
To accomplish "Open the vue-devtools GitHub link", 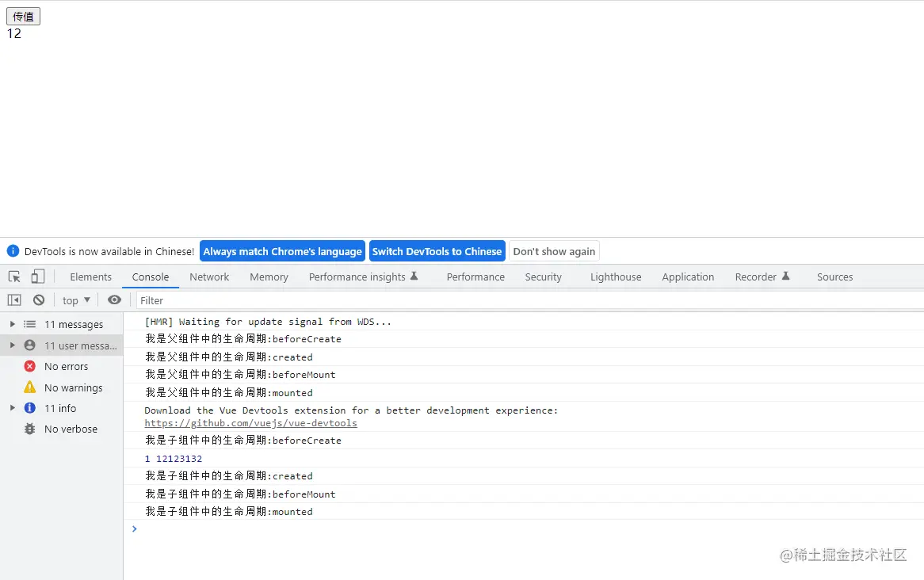I will tap(251, 423).
